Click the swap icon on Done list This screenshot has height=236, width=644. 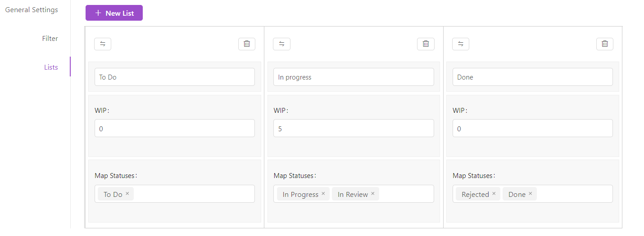tap(461, 44)
